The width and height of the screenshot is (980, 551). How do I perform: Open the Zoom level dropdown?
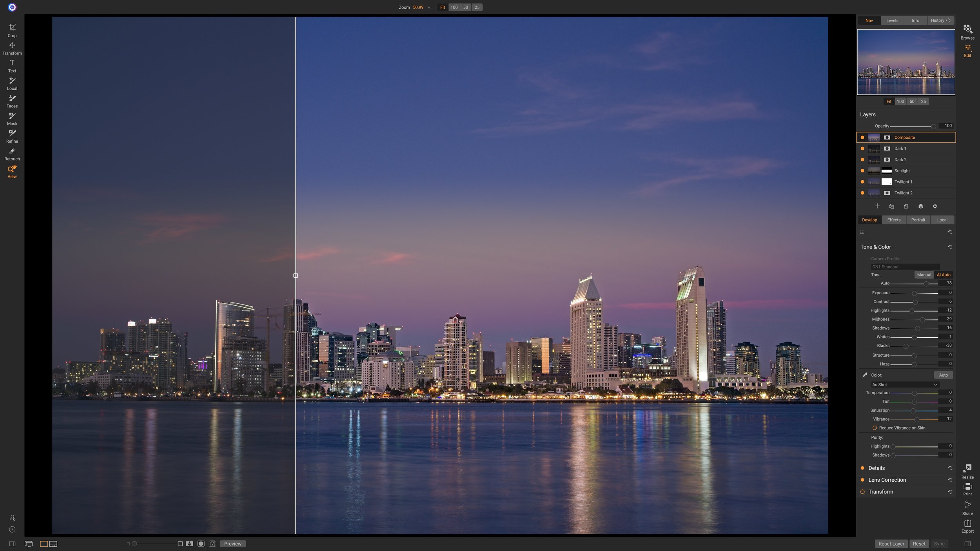coord(428,7)
